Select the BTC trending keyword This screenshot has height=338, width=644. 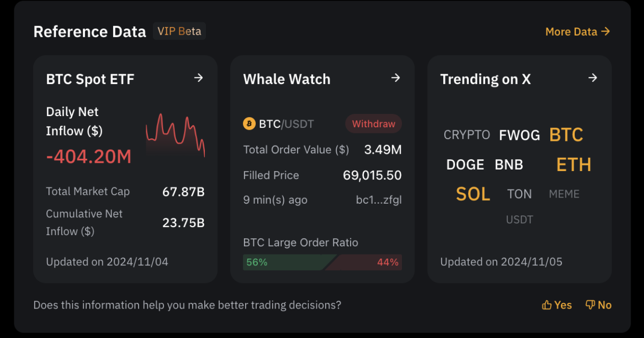tap(566, 135)
